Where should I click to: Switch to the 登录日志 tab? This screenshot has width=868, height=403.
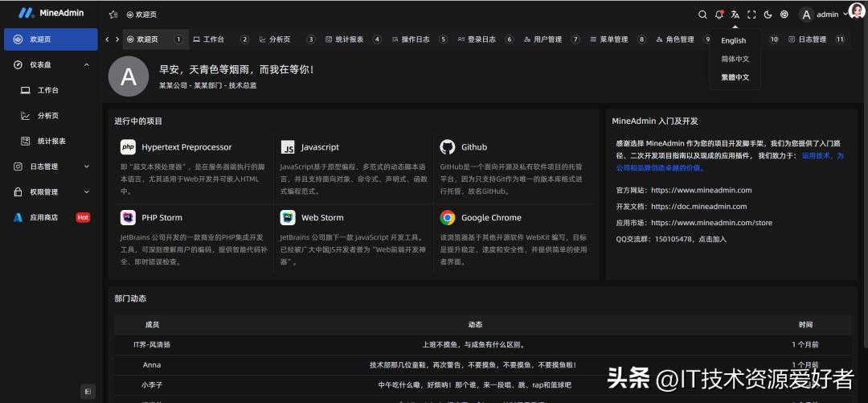(485, 39)
